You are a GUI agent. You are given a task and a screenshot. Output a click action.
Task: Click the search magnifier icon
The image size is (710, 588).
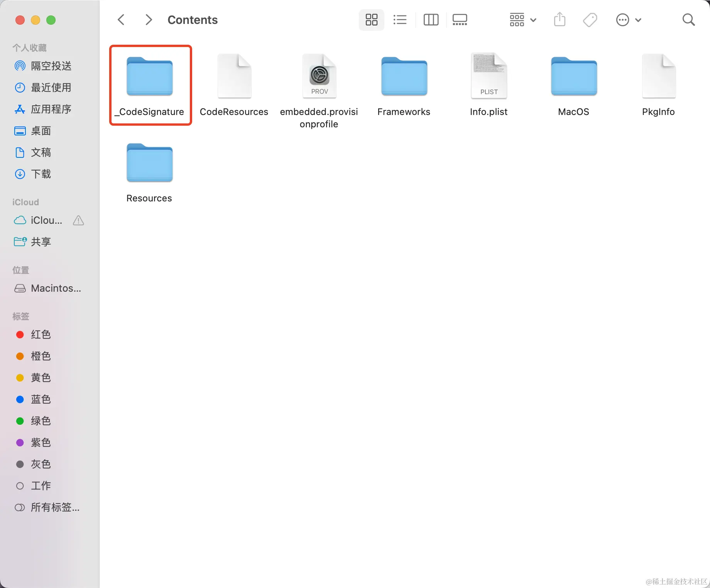(688, 20)
